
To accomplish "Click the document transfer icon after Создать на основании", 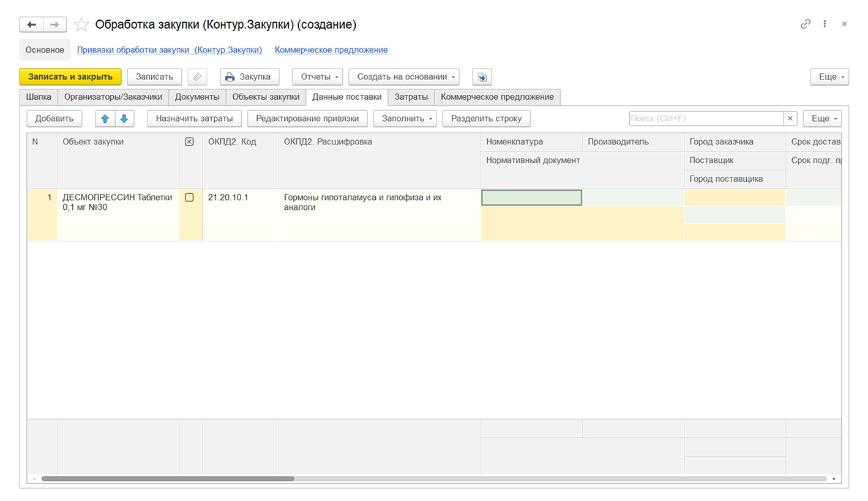I will pos(482,77).
